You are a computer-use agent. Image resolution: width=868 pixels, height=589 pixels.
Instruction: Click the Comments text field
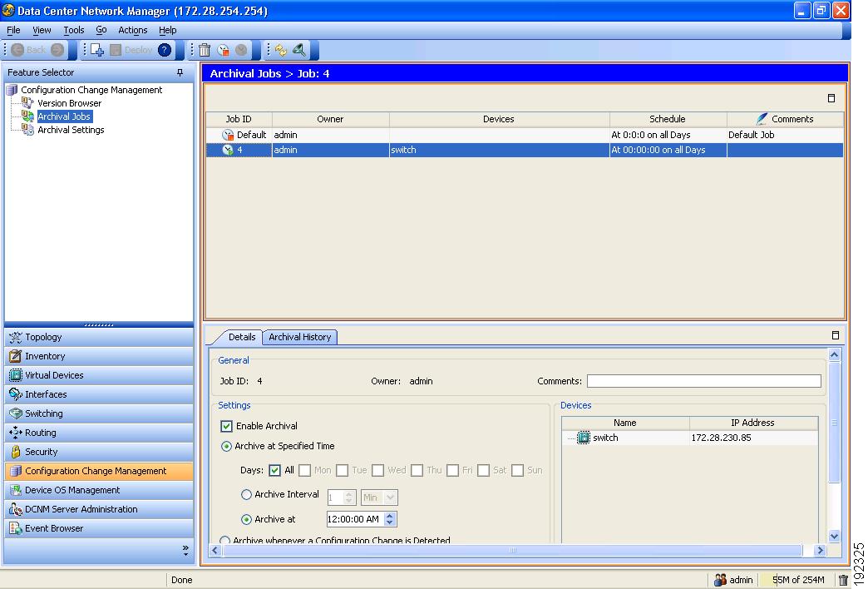pyautogui.click(x=703, y=381)
